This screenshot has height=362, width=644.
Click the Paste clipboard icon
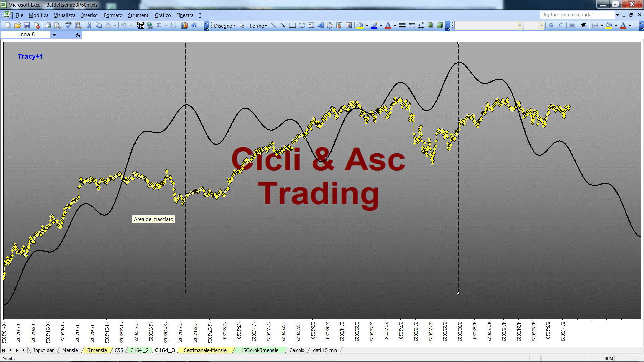click(108, 26)
